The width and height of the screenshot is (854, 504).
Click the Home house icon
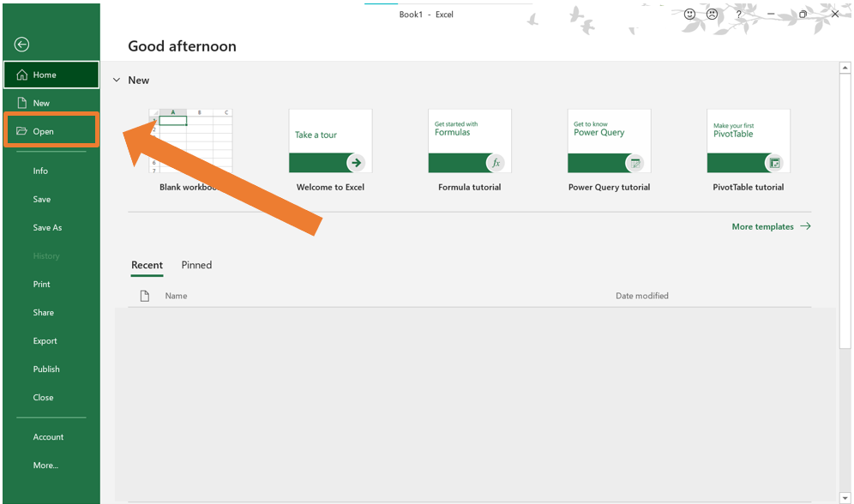[21, 75]
